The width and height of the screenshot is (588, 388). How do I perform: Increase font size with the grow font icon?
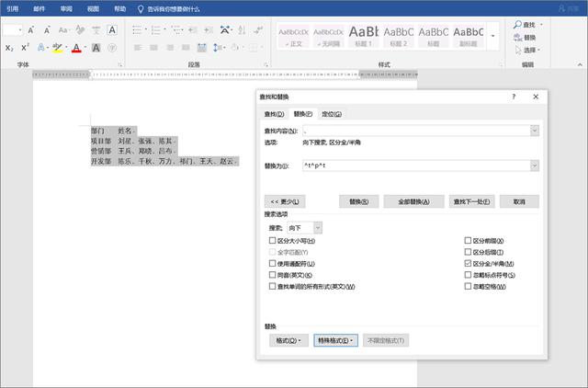coord(31,30)
